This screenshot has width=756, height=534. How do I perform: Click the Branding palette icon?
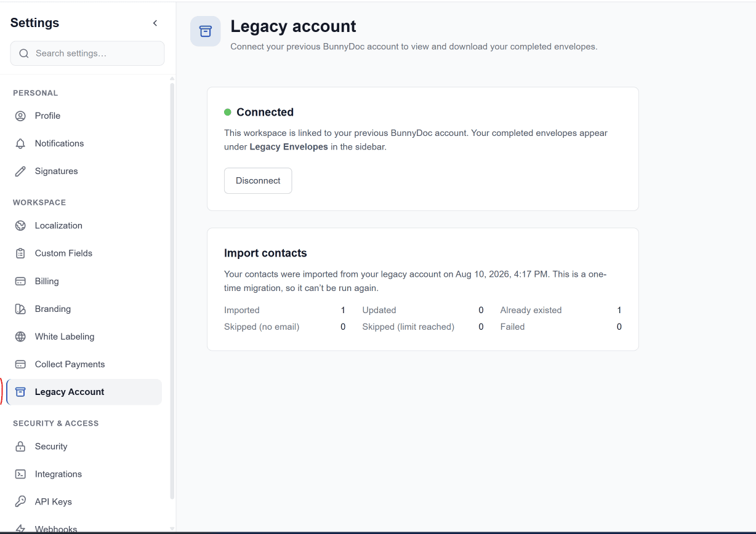tap(20, 309)
